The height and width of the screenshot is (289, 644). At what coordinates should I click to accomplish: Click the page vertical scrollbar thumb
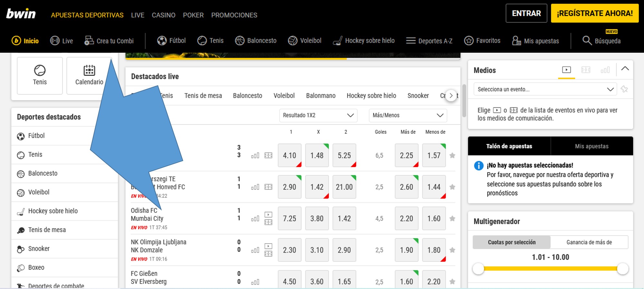click(464, 101)
